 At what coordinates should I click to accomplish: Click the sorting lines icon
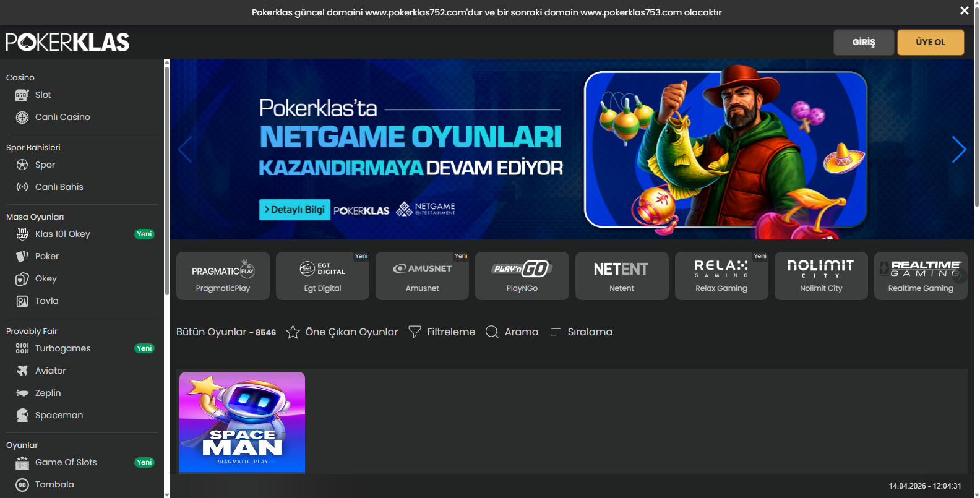click(556, 332)
